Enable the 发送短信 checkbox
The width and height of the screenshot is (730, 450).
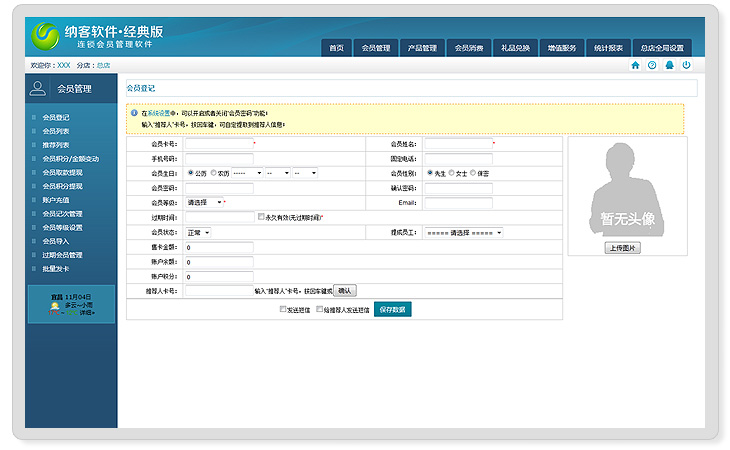[x=283, y=310]
